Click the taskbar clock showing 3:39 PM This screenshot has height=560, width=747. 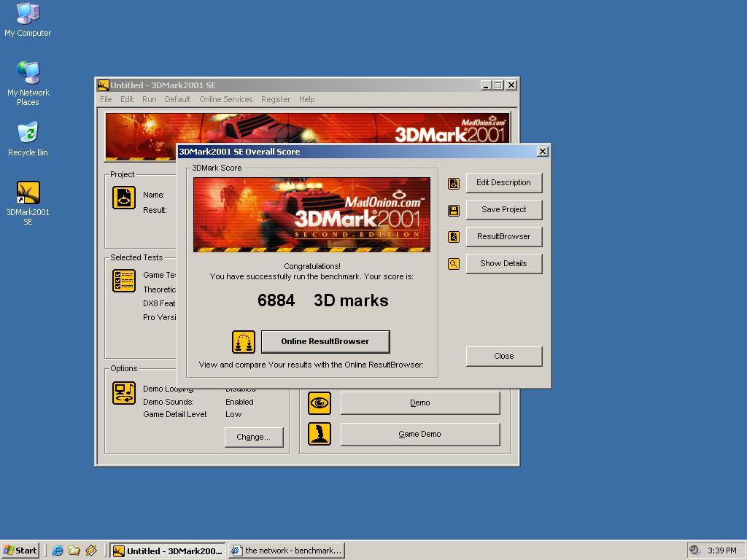[721, 551]
